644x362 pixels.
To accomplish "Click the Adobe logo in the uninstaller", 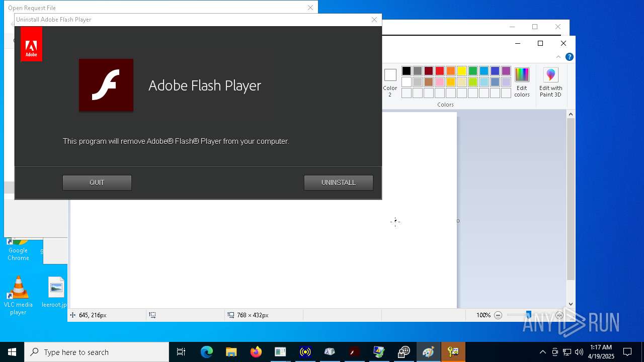I will pyautogui.click(x=31, y=44).
